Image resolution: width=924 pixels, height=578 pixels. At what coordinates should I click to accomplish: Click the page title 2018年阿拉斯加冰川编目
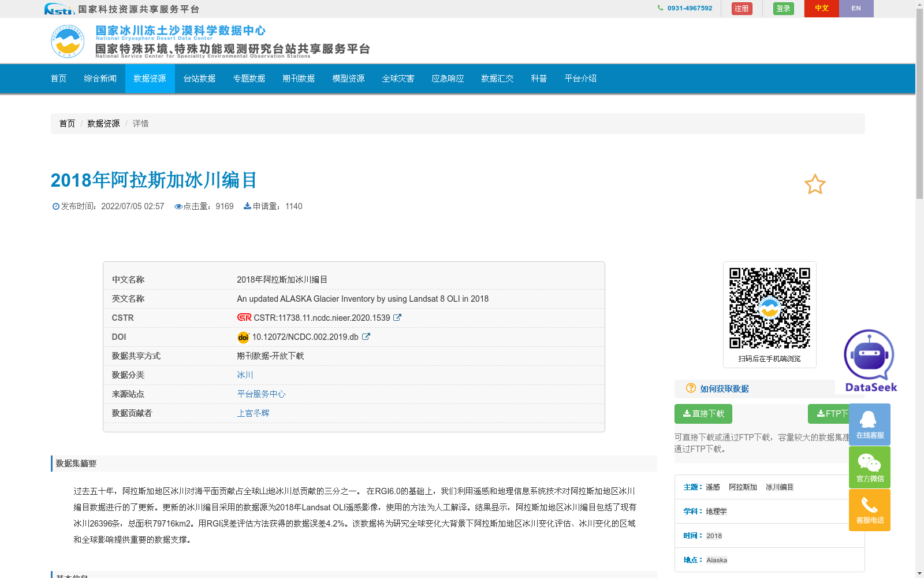click(x=154, y=180)
